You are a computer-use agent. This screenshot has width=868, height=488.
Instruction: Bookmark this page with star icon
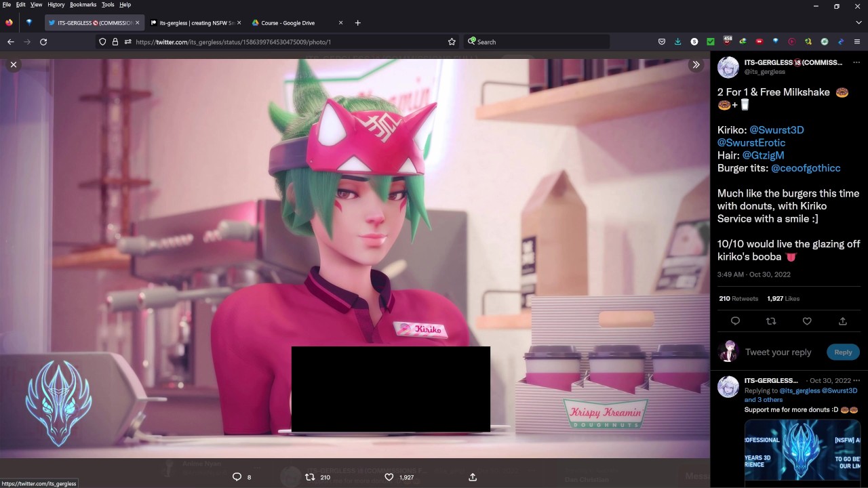pos(452,42)
